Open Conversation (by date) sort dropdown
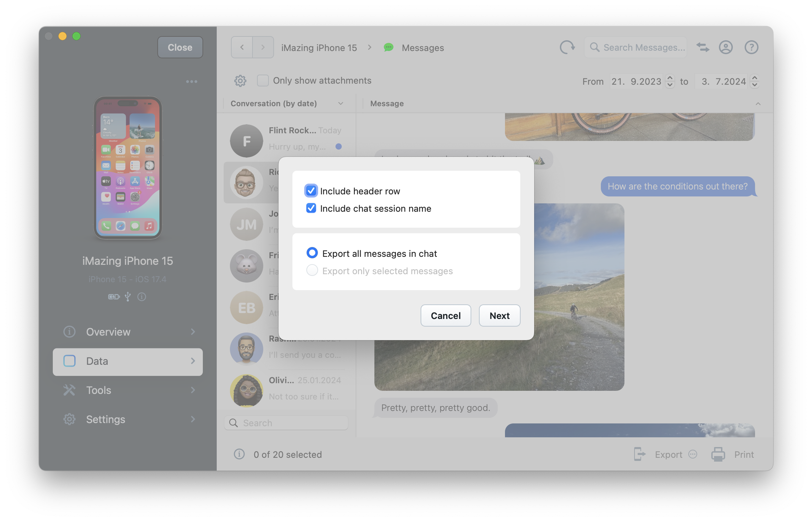This screenshot has width=812, height=522. click(341, 103)
